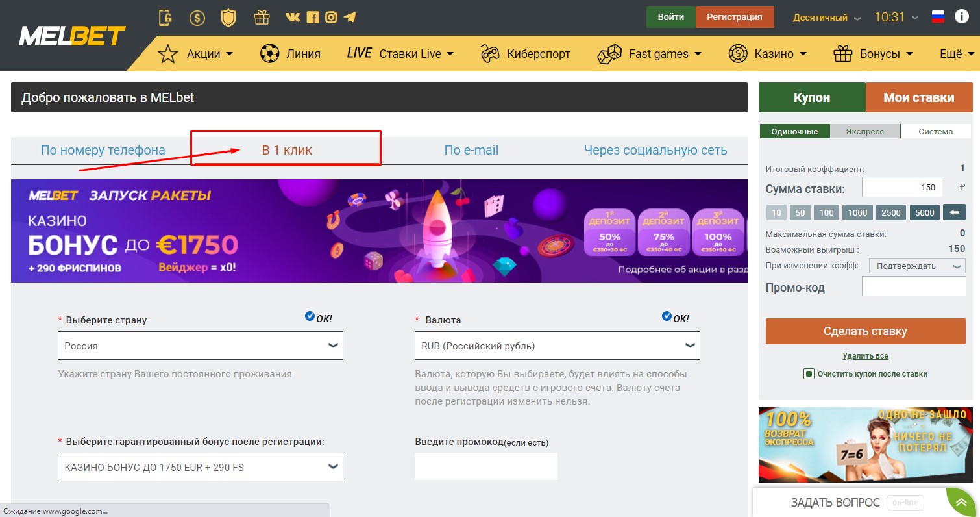
Task: Set bet amount with the 1000 button
Action: tap(857, 212)
